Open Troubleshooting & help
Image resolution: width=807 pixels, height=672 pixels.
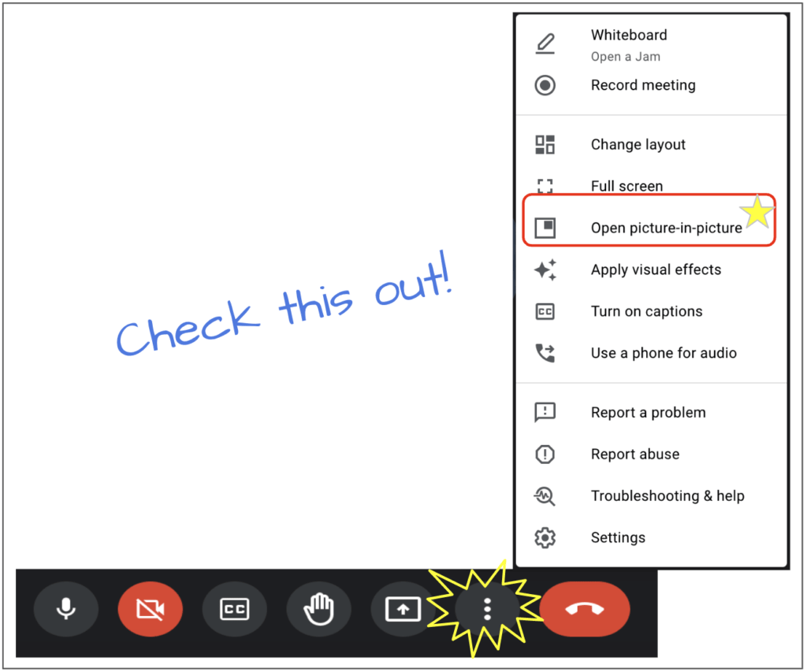pos(668,496)
